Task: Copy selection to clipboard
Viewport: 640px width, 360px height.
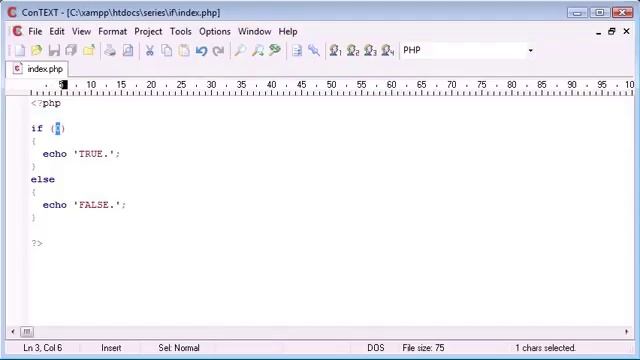Action: pyautogui.click(x=167, y=51)
